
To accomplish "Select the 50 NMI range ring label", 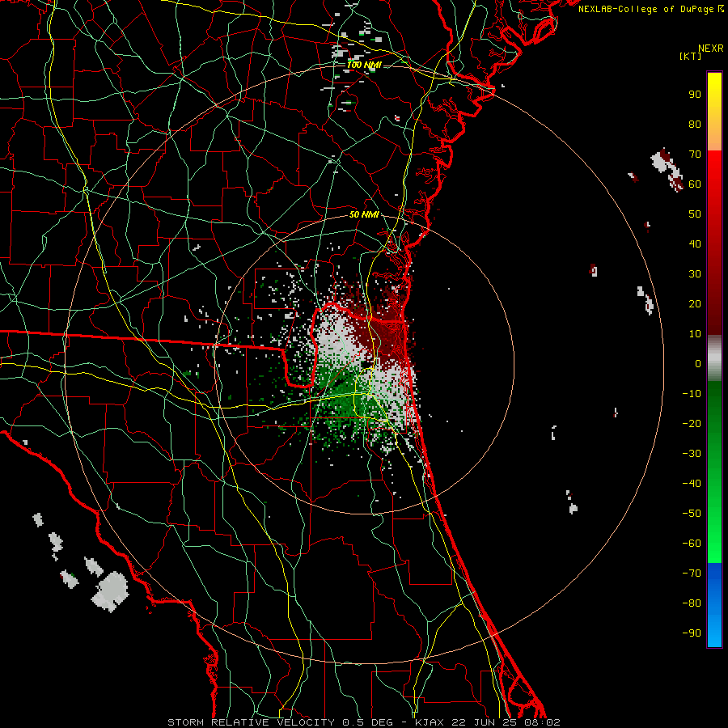I will click(x=364, y=214).
